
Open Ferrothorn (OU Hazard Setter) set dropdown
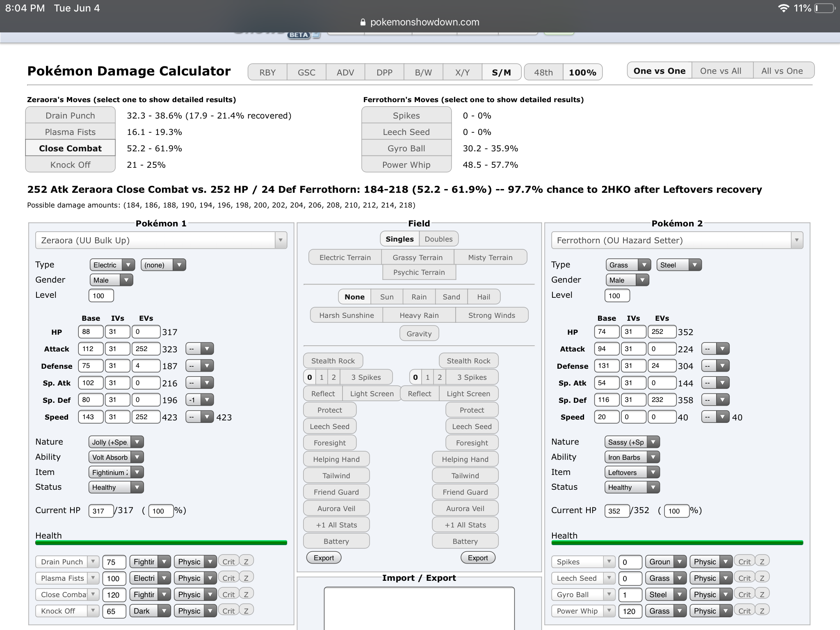[677, 240]
